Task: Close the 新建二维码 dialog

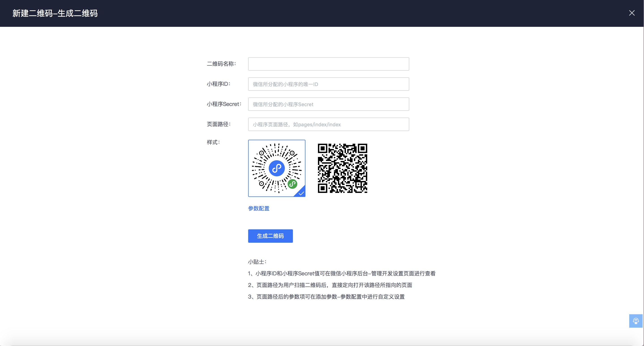Action: pos(632,13)
